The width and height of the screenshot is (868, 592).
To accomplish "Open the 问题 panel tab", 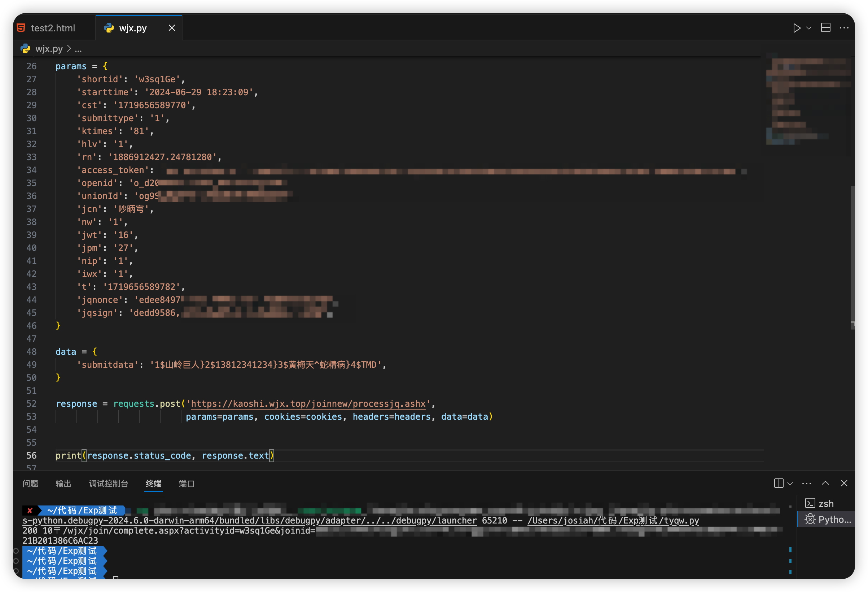I will click(30, 483).
